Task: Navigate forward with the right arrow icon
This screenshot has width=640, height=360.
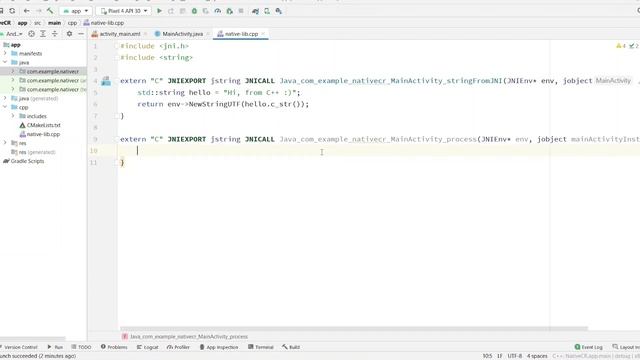Action: (38, 11)
